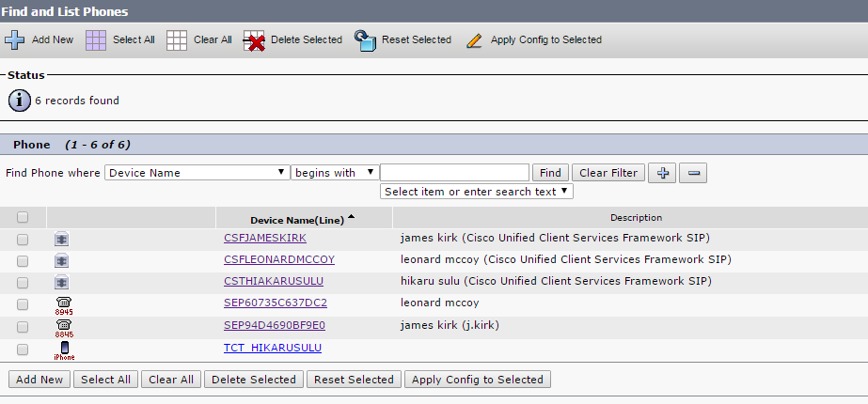
Task: Click hikaru sulu Client Services Framework description
Action: click(556, 281)
